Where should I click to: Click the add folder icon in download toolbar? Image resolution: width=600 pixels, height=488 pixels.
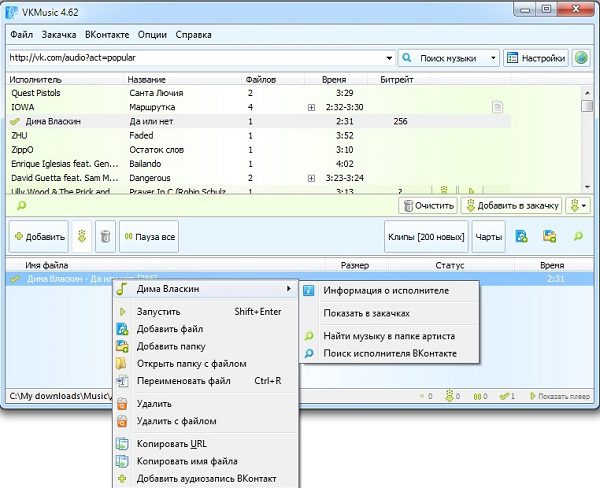tap(549, 237)
